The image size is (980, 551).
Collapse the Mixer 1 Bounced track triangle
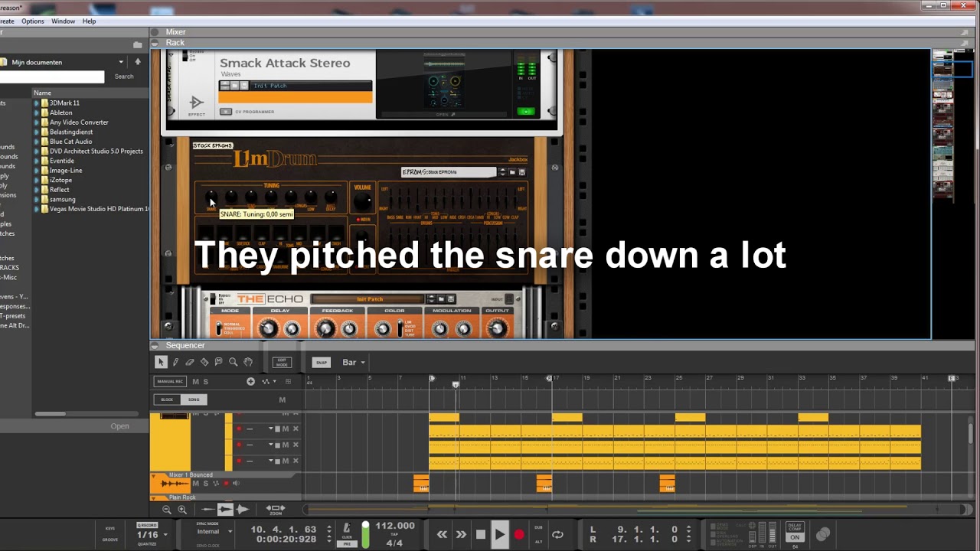[154, 475]
